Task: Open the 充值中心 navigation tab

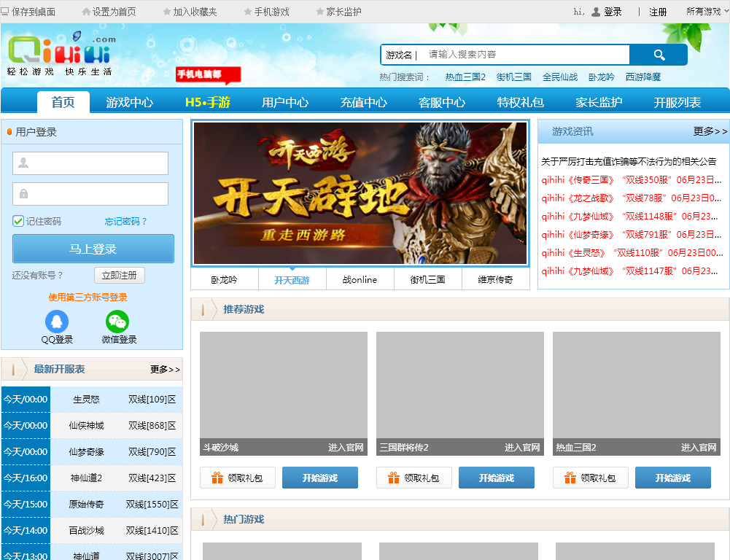Action: tap(364, 102)
